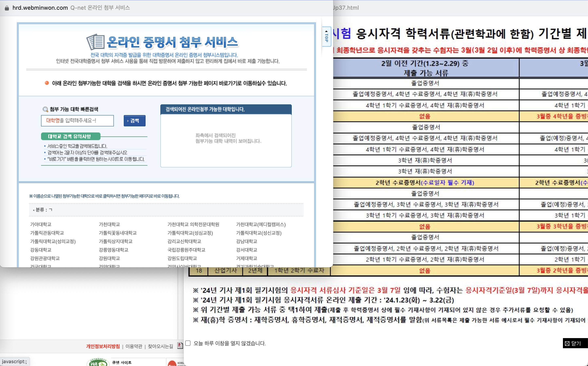
Task: Click the 큐넷 사이트 banner
Action: click(x=122, y=362)
